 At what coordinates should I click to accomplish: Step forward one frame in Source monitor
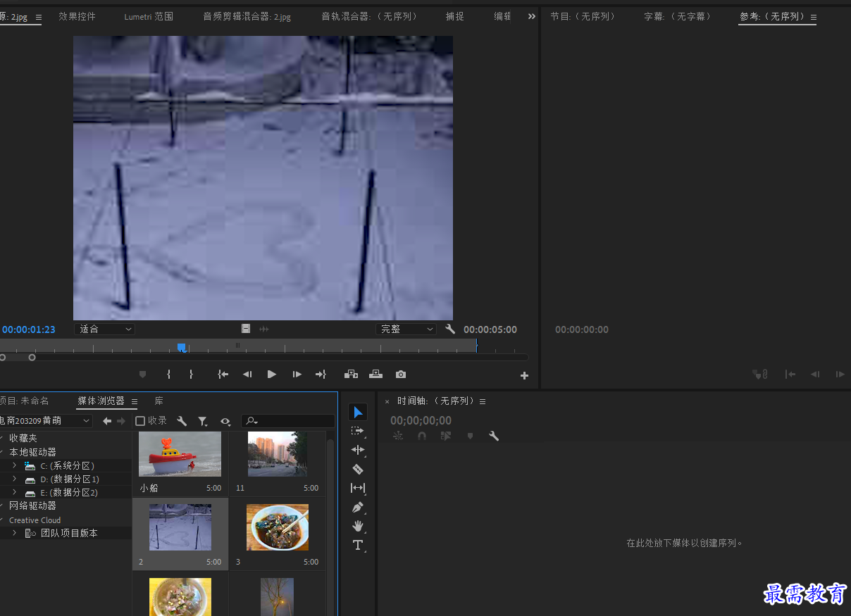tap(297, 375)
